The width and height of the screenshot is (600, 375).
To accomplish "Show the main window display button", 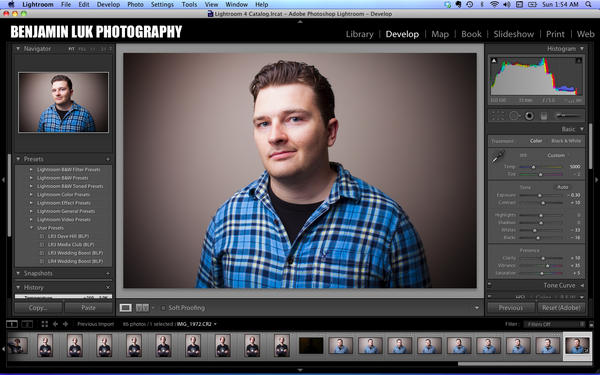I will (x=12, y=324).
